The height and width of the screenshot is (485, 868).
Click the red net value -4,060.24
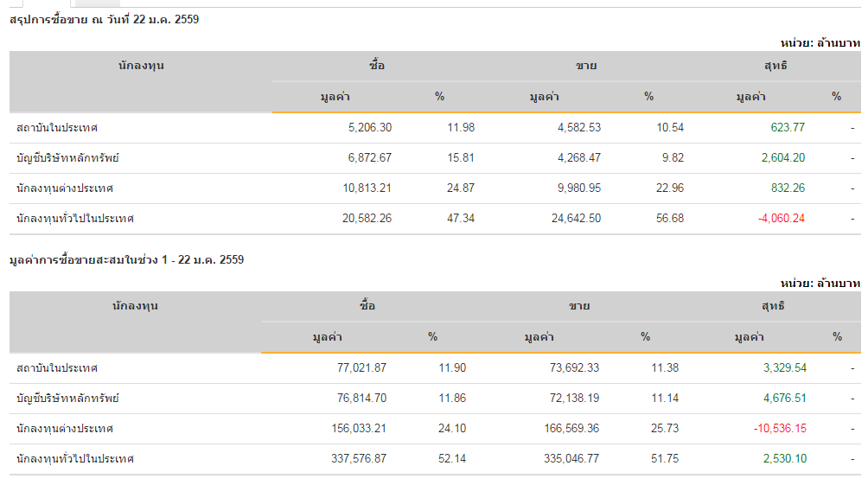tap(782, 219)
